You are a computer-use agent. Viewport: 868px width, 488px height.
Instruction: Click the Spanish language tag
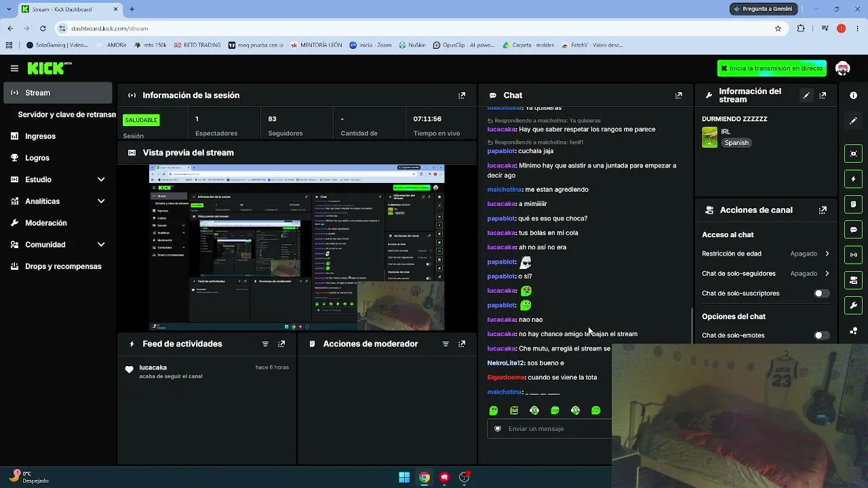pos(736,143)
